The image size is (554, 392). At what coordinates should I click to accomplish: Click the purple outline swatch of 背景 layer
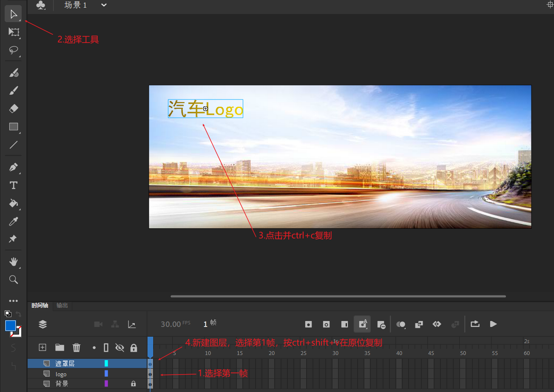[106, 383]
